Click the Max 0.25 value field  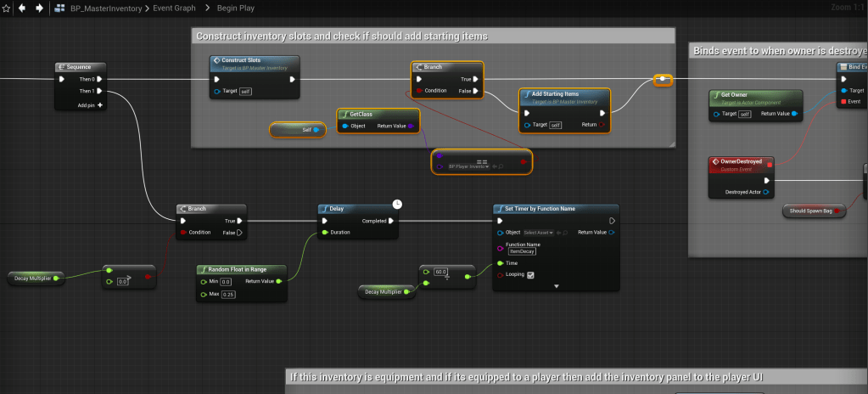click(227, 294)
